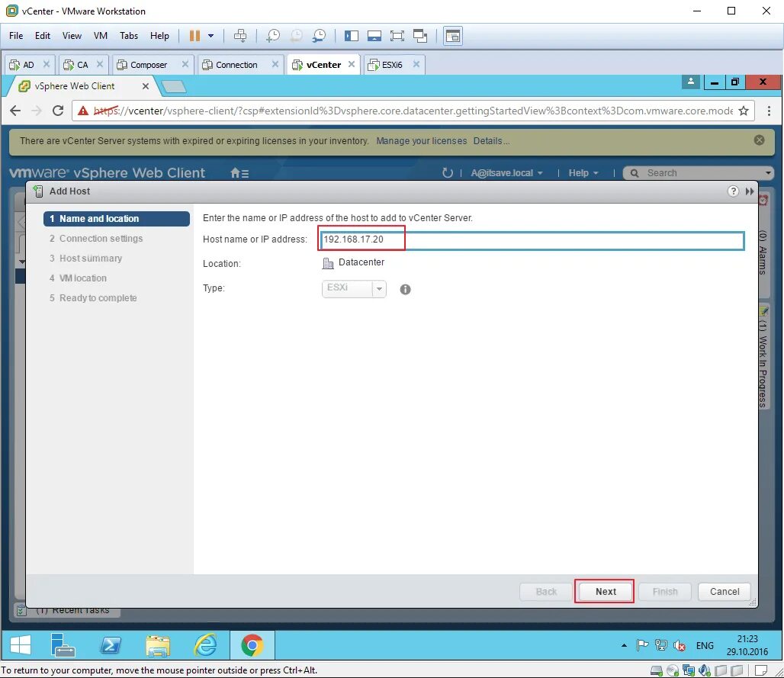The height and width of the screenshot is (678, 784).
Task: Click the Unity mode toolbar icon
Action: click(420, 36)
